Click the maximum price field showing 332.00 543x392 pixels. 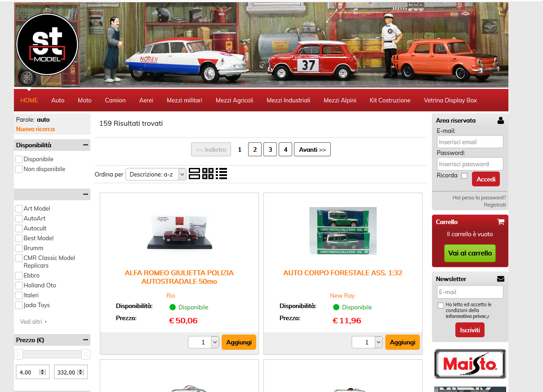coord(71,372)
